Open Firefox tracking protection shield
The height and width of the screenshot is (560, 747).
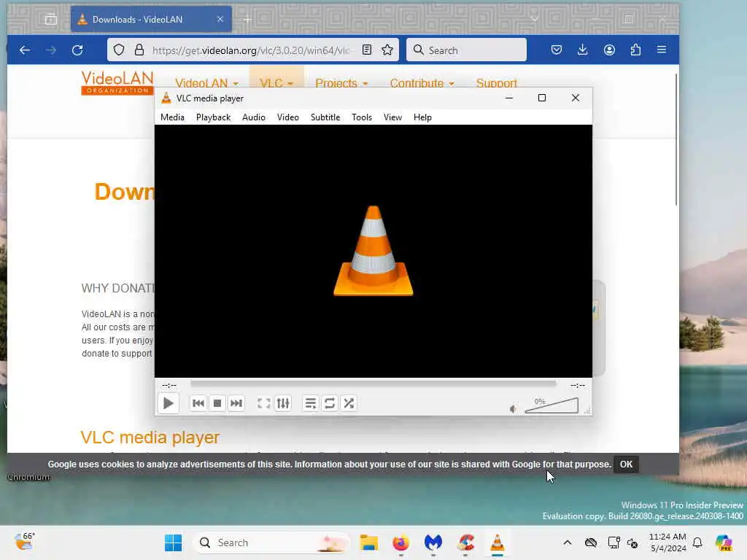click(x=119, y=50)
